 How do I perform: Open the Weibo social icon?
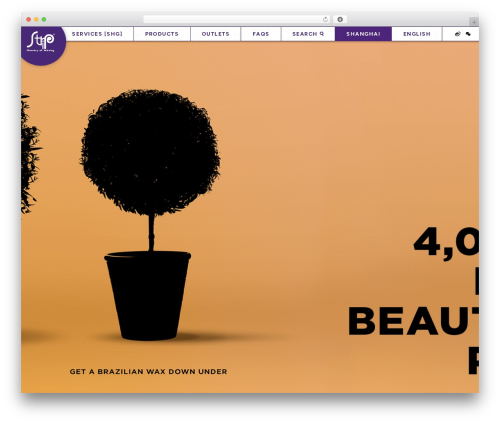(x=458, y=34)
